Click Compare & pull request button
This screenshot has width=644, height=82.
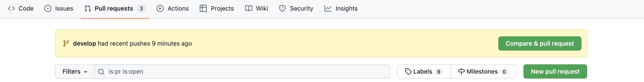[539, 43]
